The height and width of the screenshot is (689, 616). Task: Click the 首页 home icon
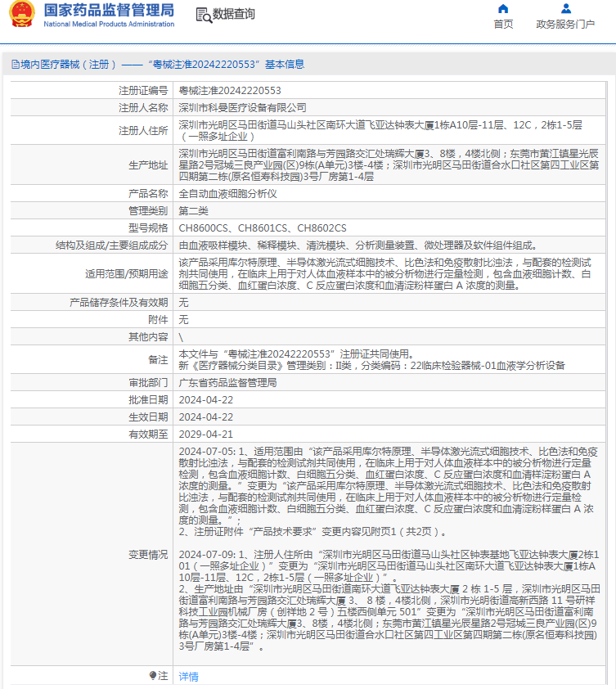[503, 9]
